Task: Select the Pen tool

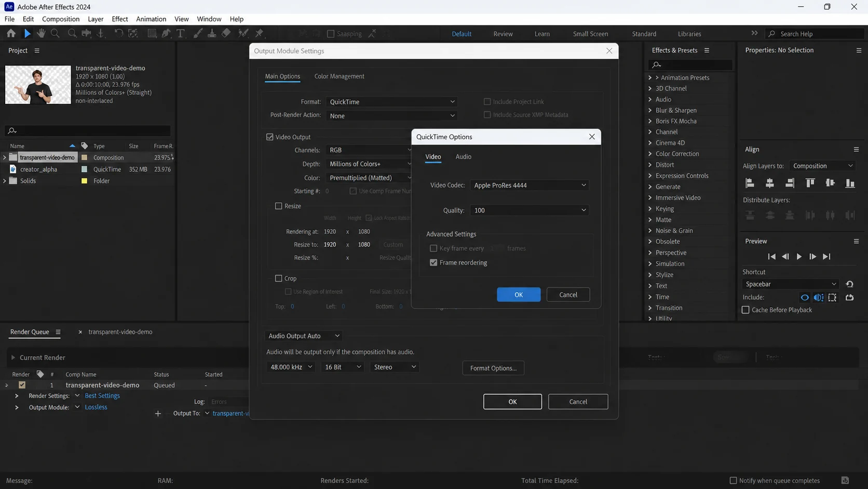Action: click(166, 33)
